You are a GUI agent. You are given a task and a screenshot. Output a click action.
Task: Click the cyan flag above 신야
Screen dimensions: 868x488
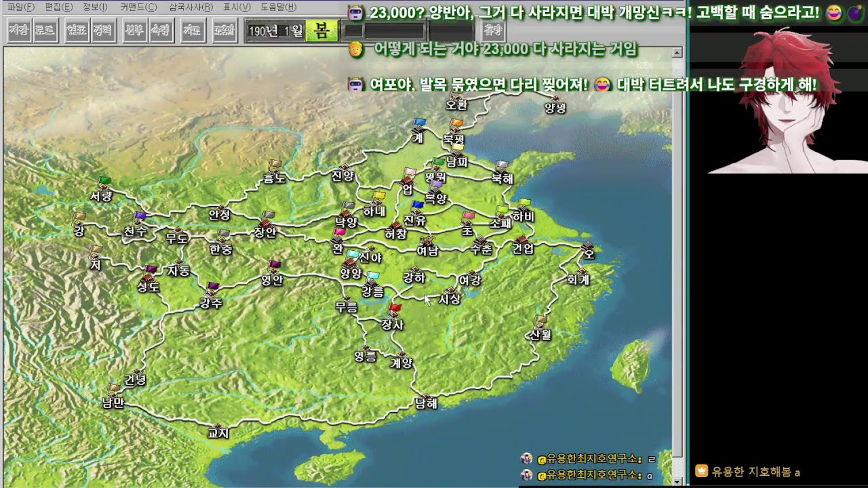(353, 256)
